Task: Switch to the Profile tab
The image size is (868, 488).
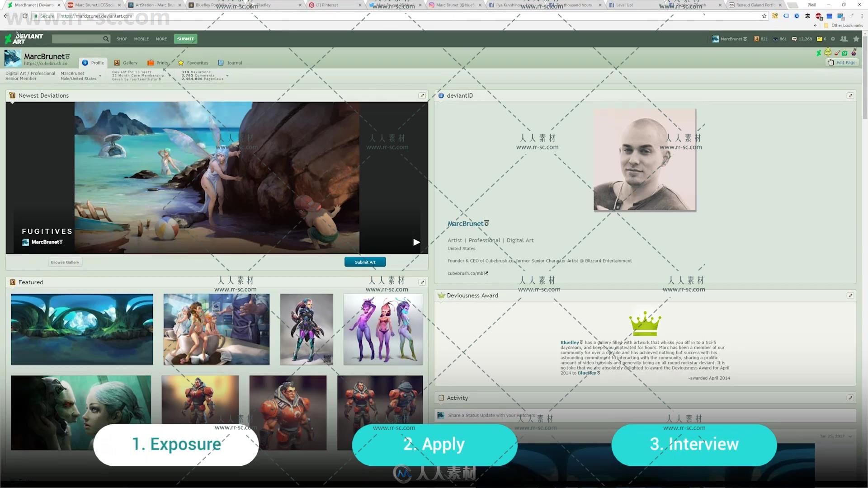Action: (x=93, y=63)
